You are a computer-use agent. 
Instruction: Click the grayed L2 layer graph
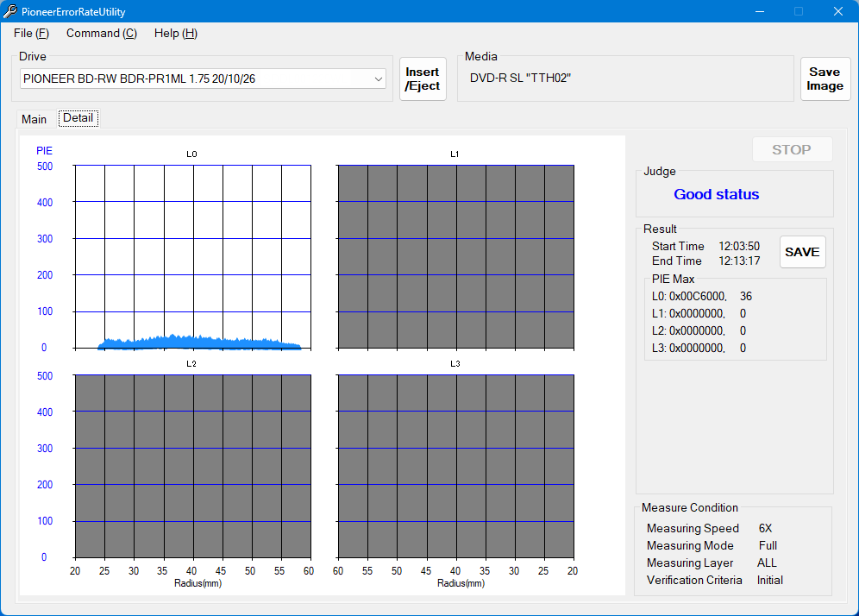click(192, 466)
